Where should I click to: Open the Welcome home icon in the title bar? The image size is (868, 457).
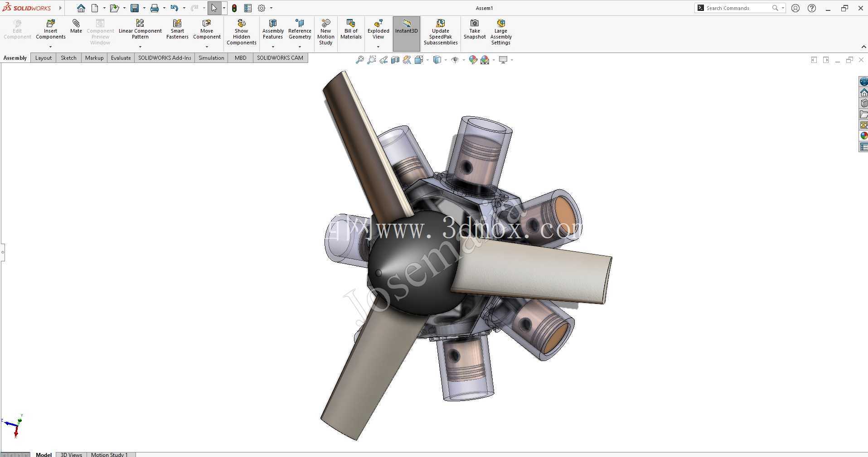pyautogui.click(x=81, y=8)
